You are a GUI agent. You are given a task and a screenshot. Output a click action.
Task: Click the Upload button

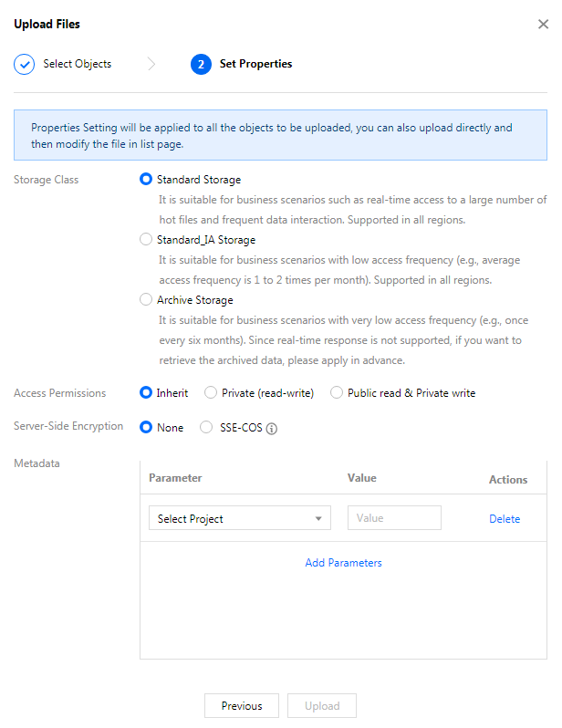[x=322, y=706]
